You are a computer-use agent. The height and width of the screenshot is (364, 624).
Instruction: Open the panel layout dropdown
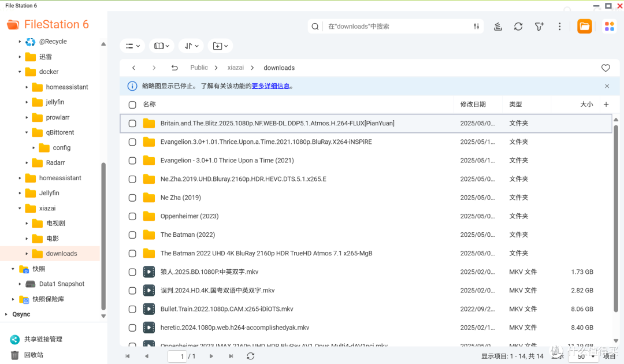162,46
